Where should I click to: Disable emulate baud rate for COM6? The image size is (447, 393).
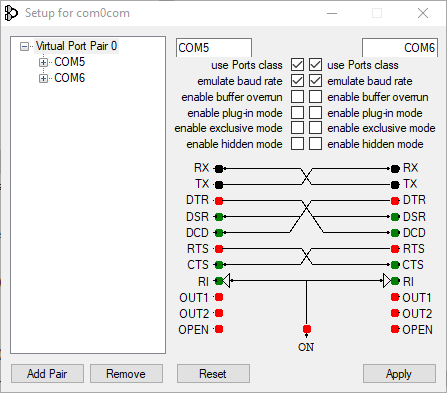(x=315, y=81)
